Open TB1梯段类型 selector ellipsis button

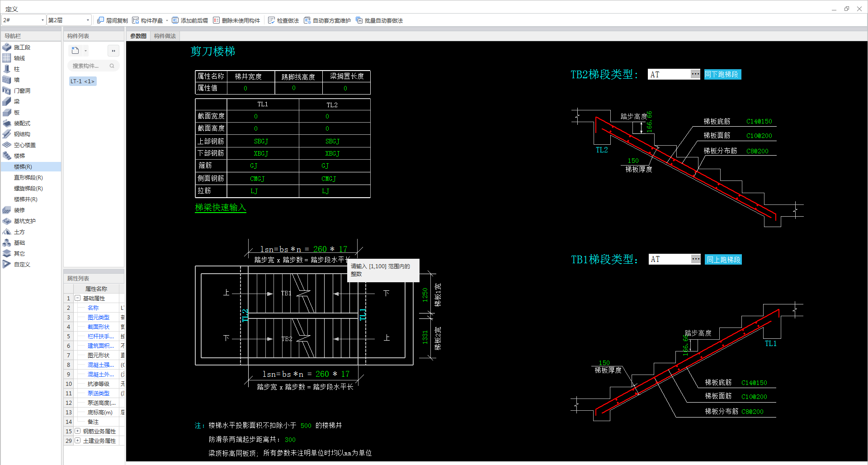696,259
